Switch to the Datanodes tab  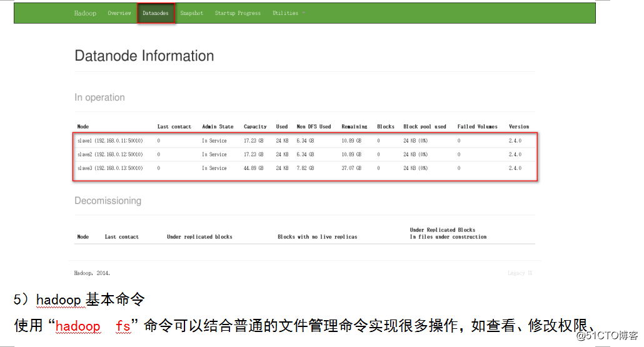pos(156,13)
